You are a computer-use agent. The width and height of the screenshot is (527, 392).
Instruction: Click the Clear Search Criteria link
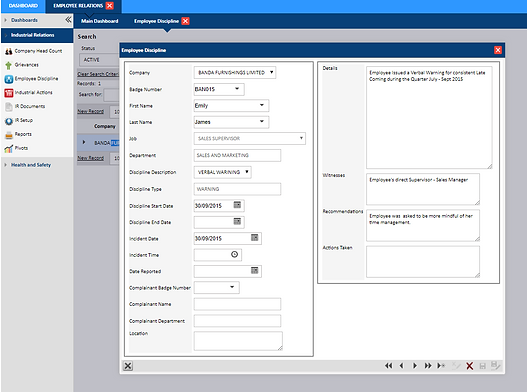click(x=98, y=74)
